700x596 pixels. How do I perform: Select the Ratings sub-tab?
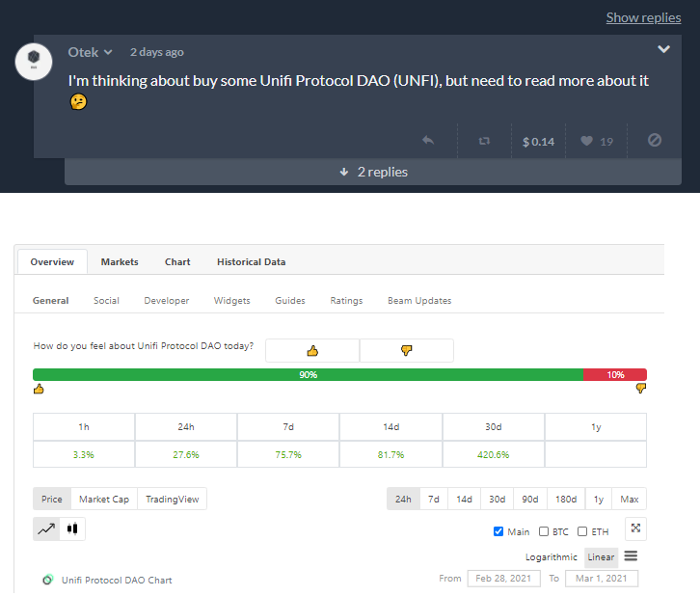[346, 301]
